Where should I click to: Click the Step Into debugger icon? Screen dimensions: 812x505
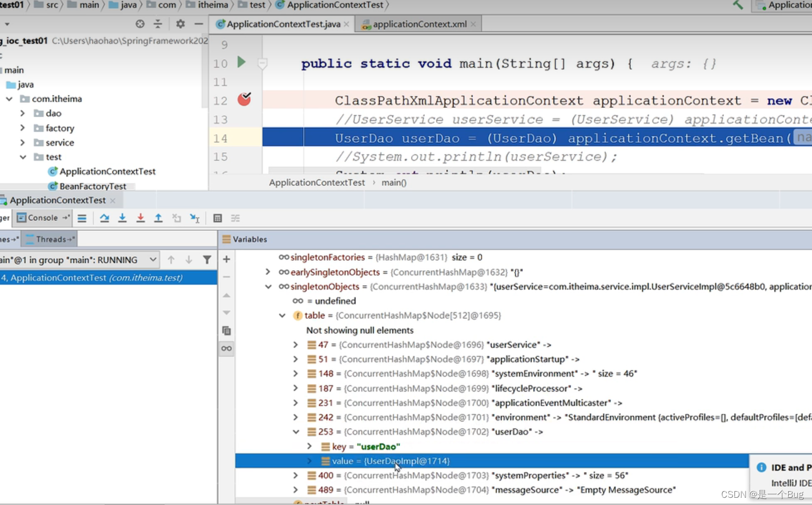(122, 218)
